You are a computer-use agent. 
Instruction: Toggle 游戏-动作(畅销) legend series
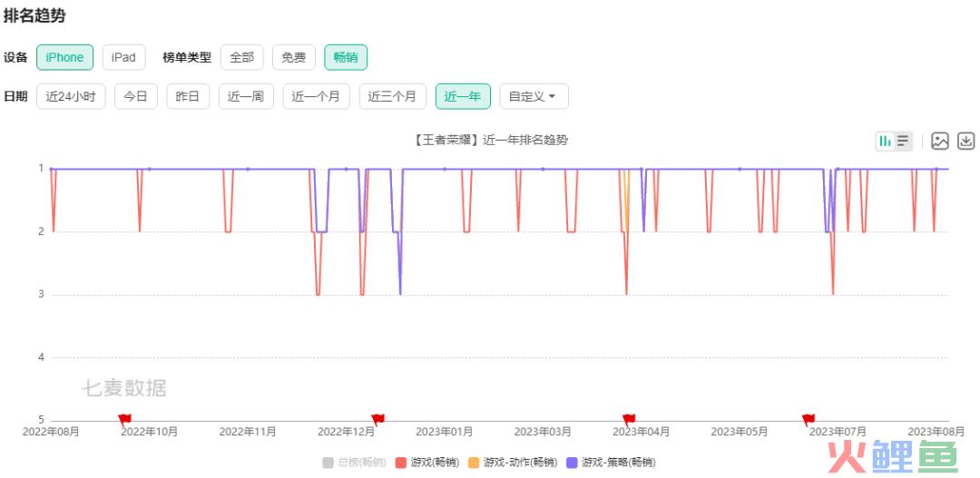513,463
